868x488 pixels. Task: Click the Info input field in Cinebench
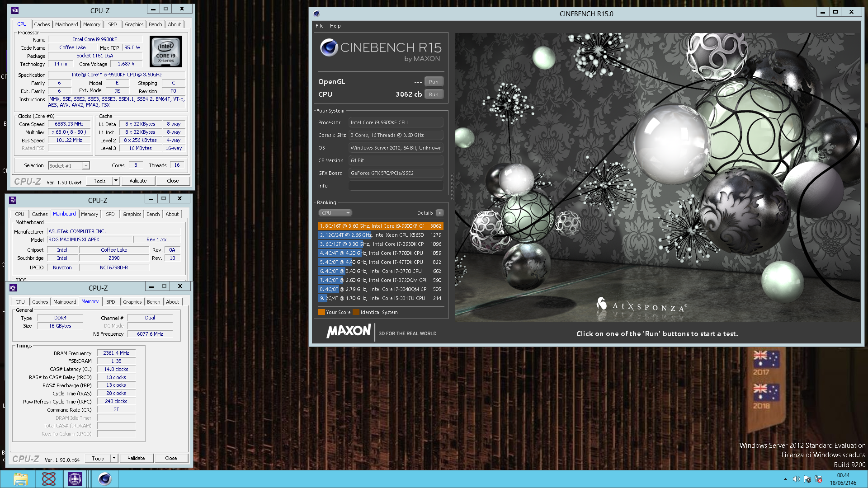396,186
